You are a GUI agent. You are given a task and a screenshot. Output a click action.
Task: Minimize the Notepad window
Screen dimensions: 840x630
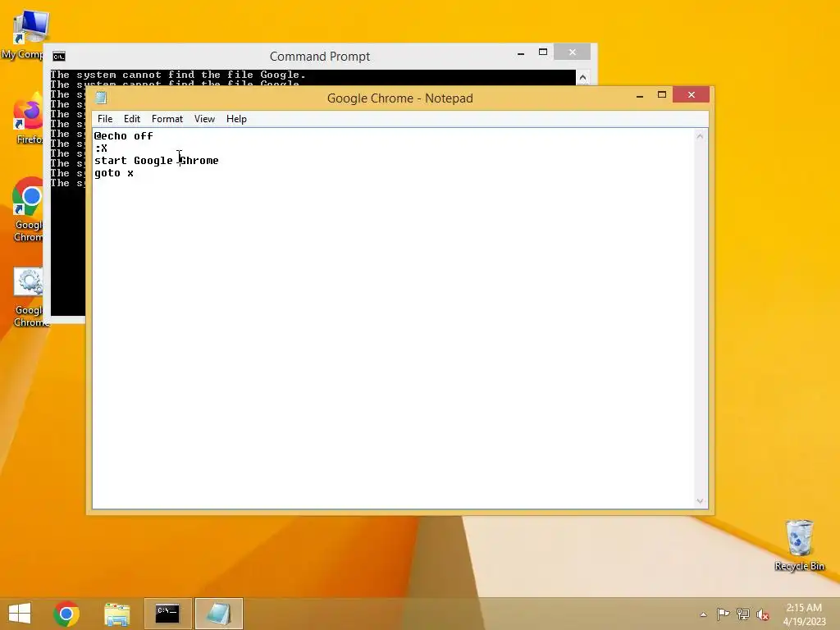pyautogui.click(x=640, y=95)
